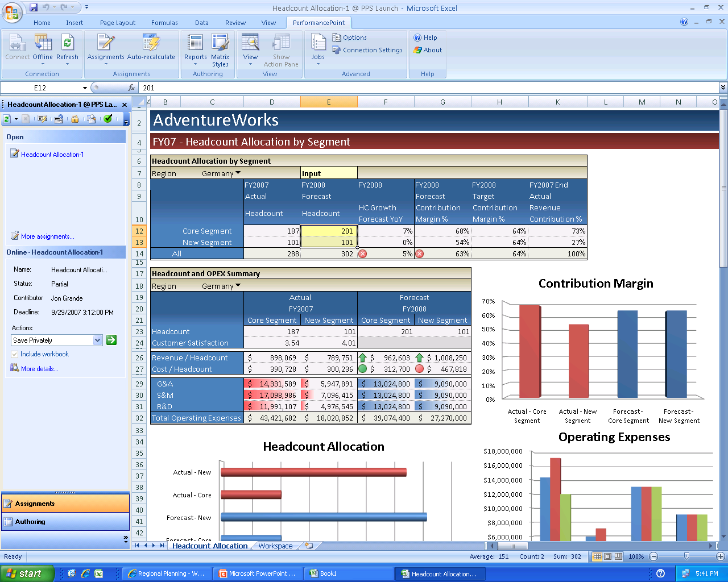Viewport: 728px width, 582px height.
Task: Open PerformancePoint Options
Action: click(350, 38)
